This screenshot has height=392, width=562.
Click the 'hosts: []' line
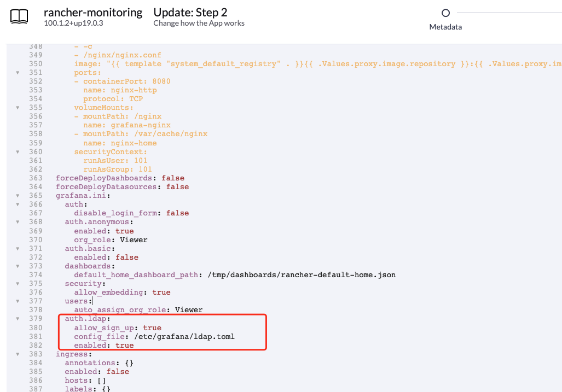[85, 381]
